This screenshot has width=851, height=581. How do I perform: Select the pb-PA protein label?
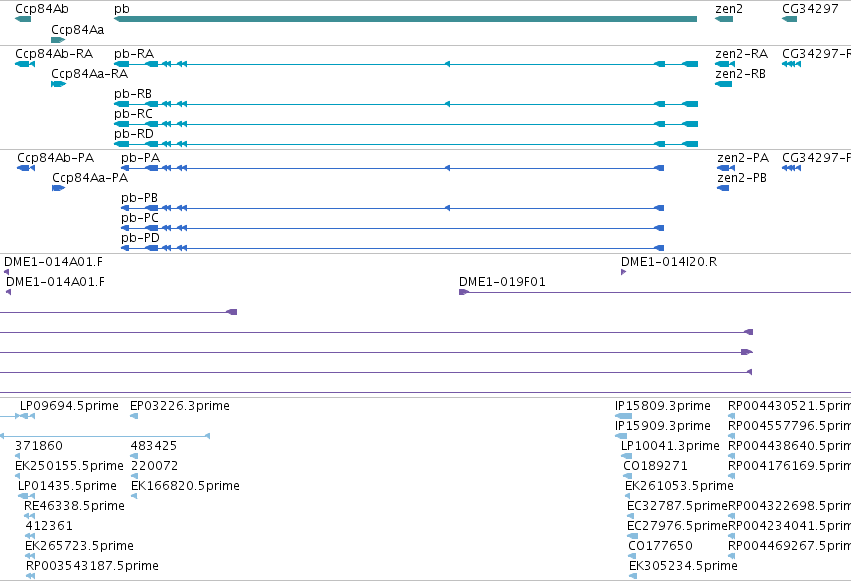(x=141, y=158)
